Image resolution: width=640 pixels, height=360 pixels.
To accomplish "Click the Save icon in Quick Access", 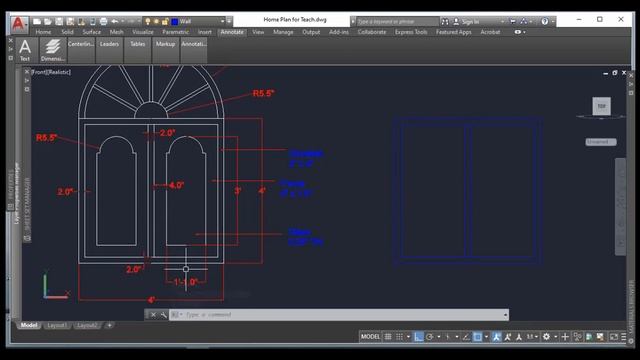I will 59,21.
